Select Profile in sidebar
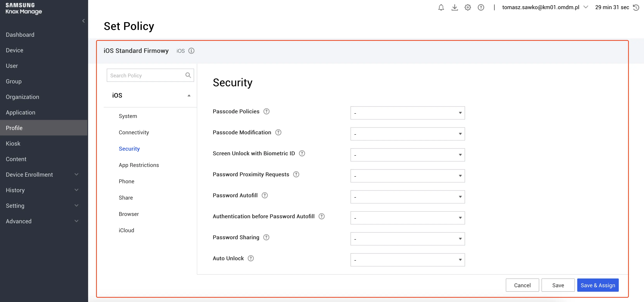644x302 pixels. [x=43, y=128]
